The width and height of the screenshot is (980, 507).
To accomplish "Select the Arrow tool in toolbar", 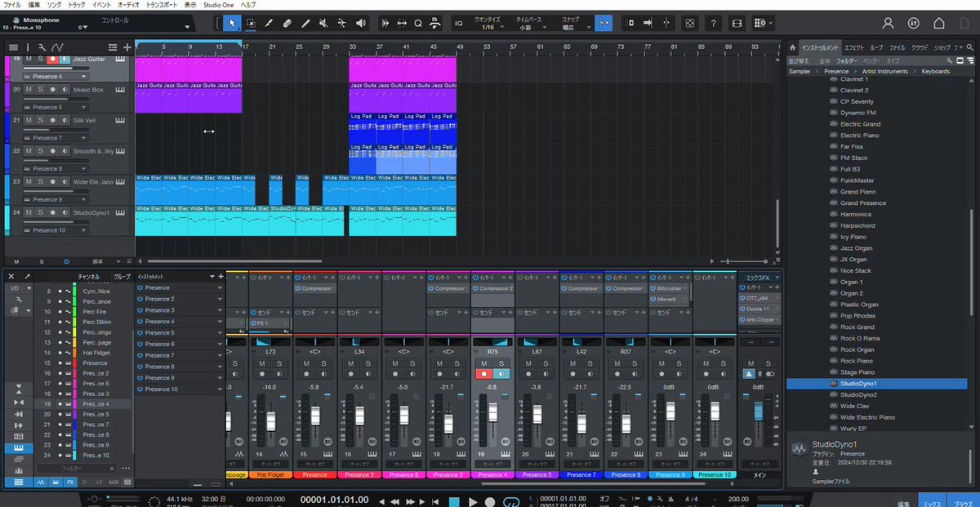I will [x=231, y=23].
